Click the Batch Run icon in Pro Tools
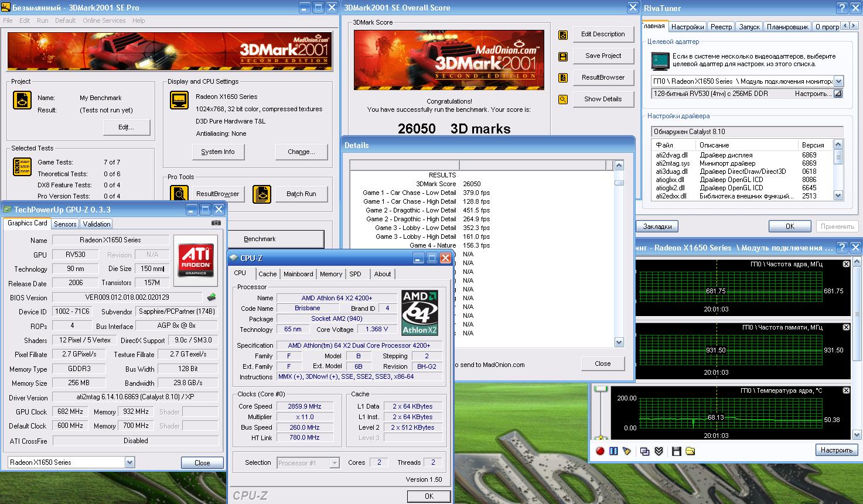863x504 pixels. click(262, 194)
